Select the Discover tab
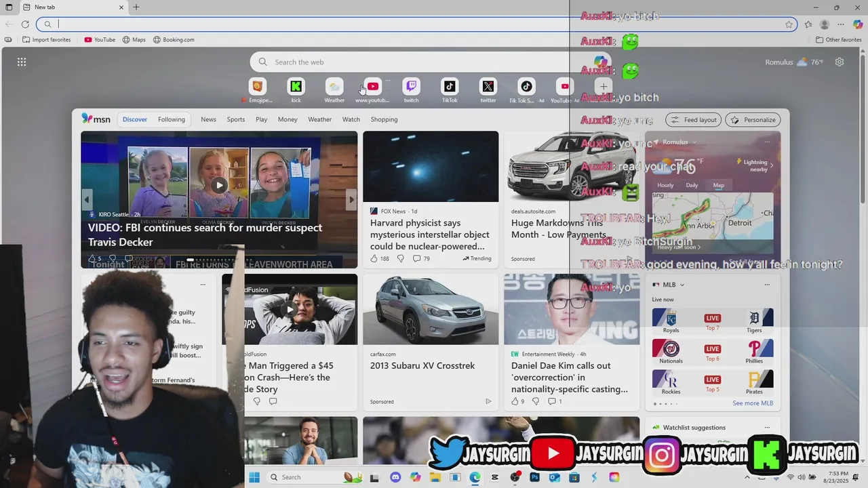This screenshot has width=868, height=488. pos(135,119)
